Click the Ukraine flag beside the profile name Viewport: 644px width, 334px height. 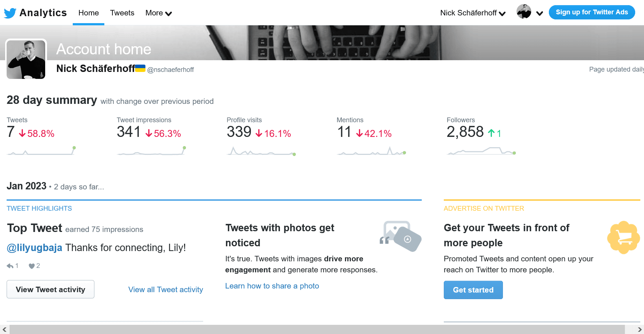coord(140,68)
